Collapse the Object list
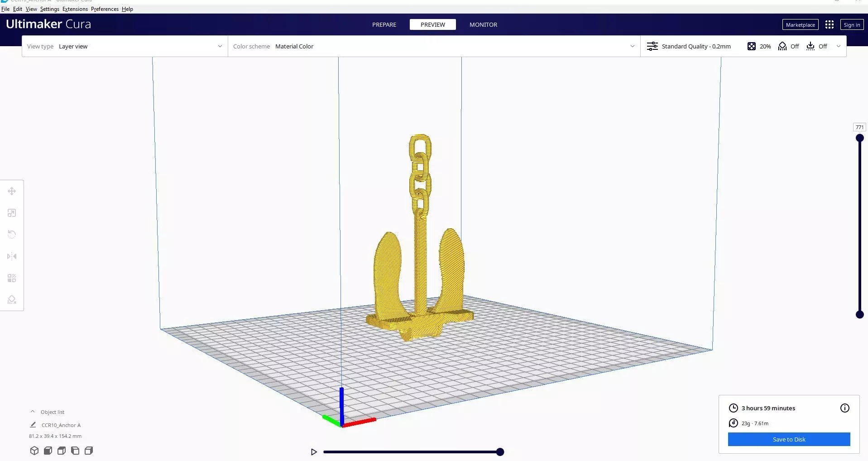Image resolution: width=868 pixels, height=461 pixels. tap(33, 412)
